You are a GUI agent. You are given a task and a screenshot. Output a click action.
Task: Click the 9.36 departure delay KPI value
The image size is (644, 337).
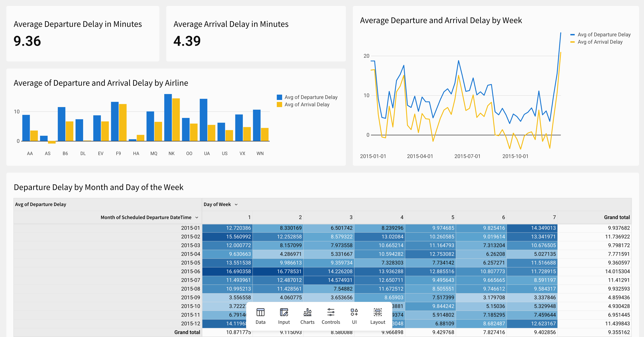coord(27,41)
